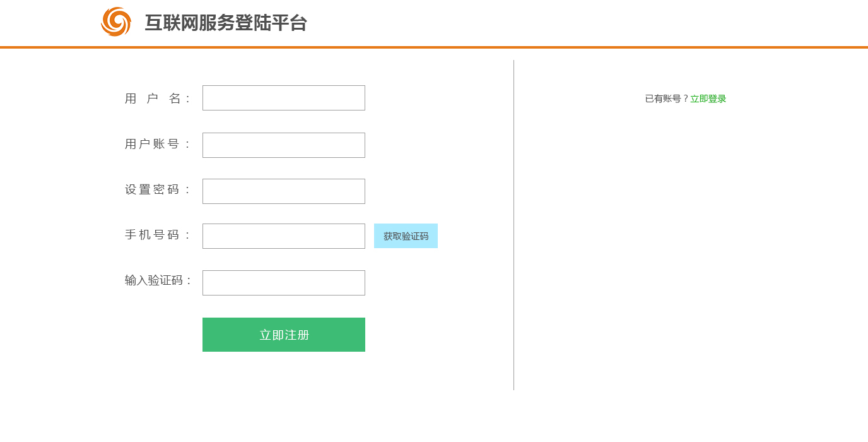
Task: Focus the 用户名 input field
Action: (x=284, y=98)
